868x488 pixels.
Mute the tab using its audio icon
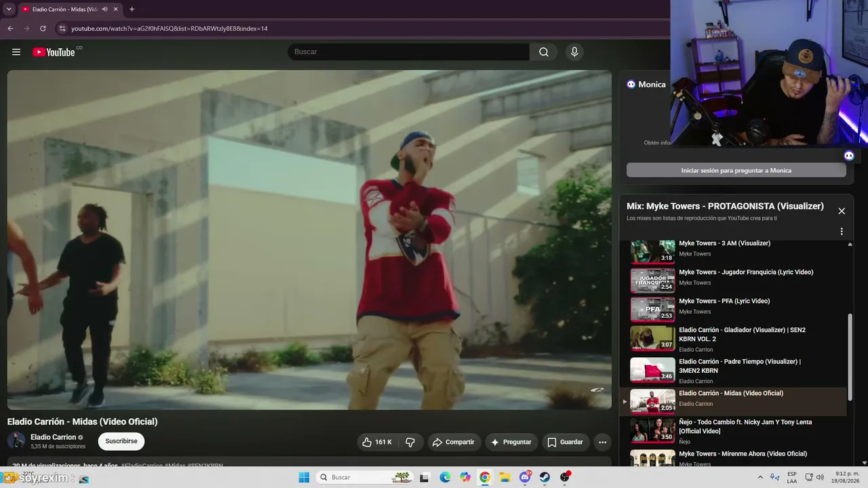click(x=104, y=9)
